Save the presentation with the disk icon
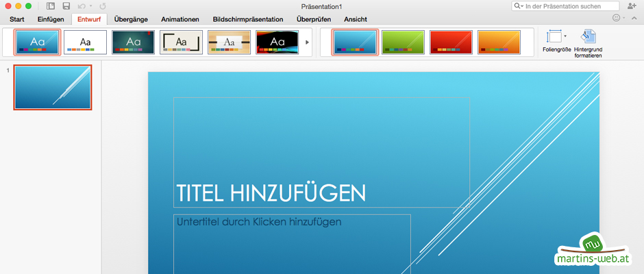The image size is (644, 274). 66,6
